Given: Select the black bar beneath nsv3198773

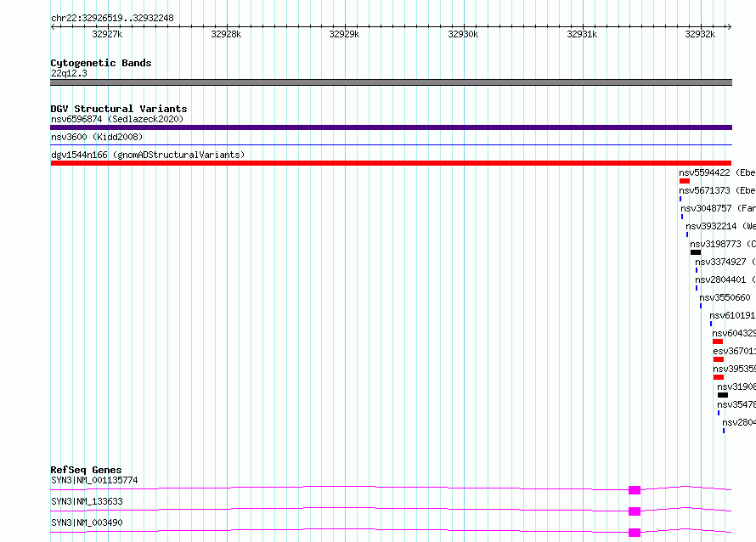Looking at the screenshot, I should [695, 252].
